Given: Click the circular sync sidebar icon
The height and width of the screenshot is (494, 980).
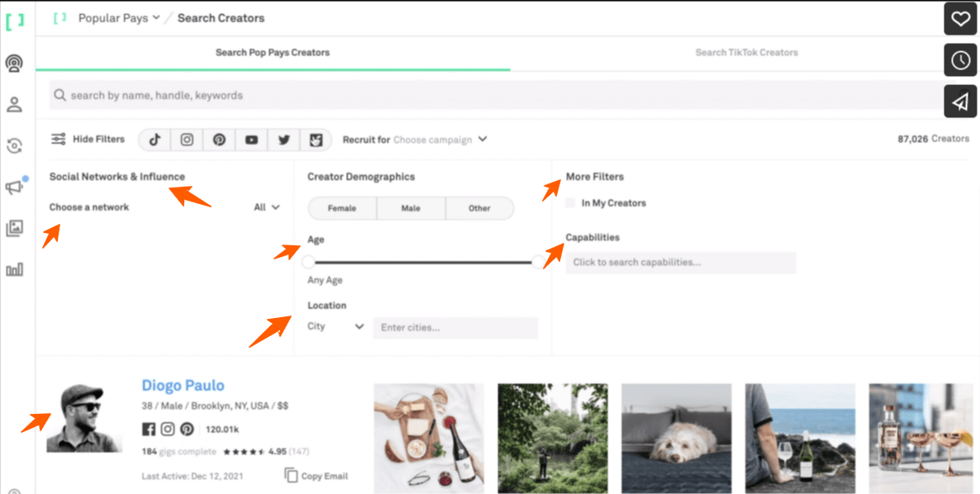Looking at the screenshot, I should tap(14, 146).
